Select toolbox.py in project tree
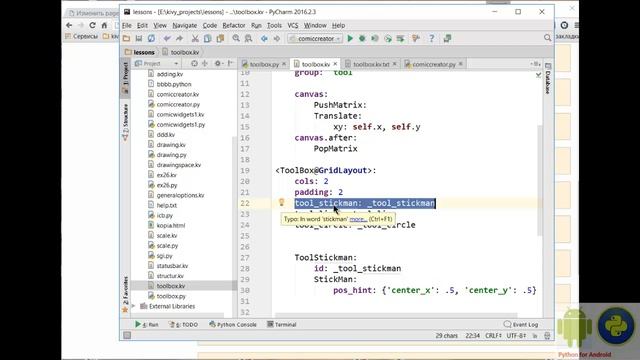 [171, 296]
